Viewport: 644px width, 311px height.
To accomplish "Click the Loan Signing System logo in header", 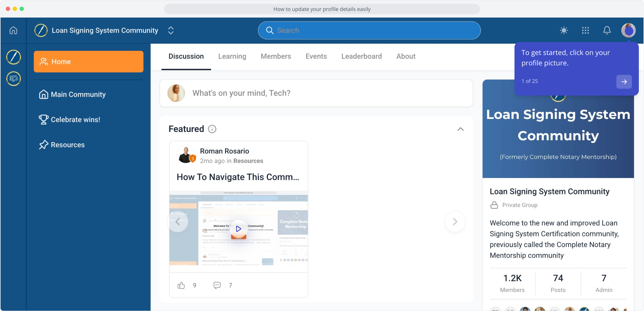I will (x=41, y=30).
